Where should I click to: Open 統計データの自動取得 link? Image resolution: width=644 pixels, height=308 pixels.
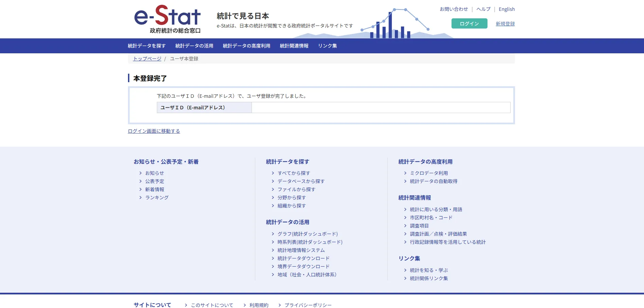coord(433,181)
